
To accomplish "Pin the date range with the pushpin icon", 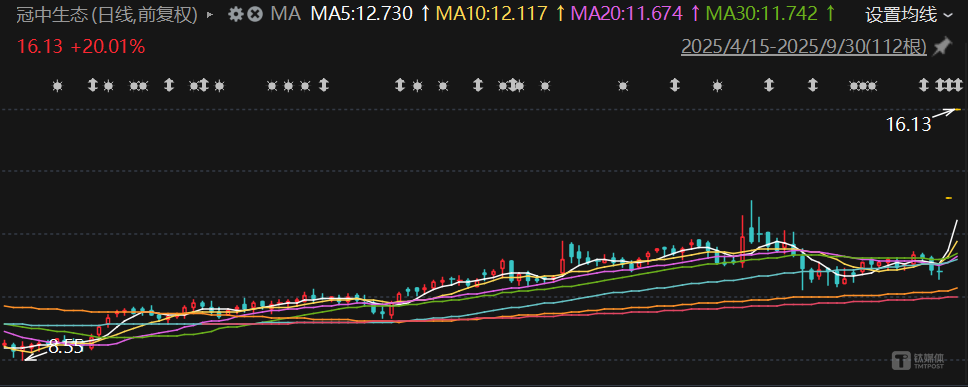I will 942,47.
